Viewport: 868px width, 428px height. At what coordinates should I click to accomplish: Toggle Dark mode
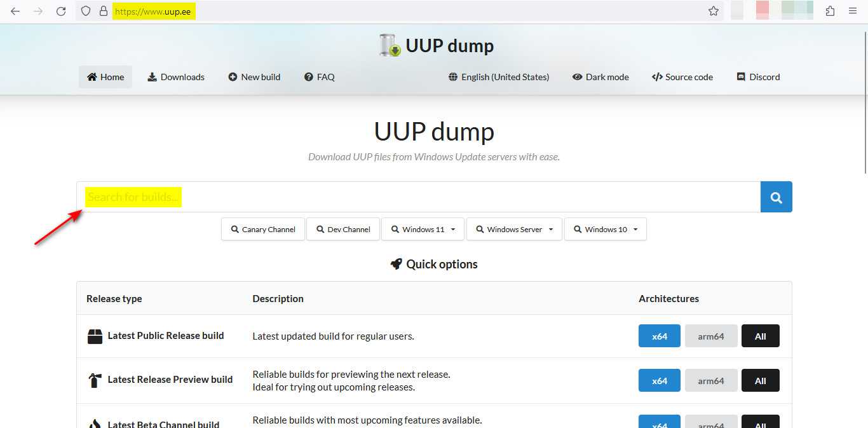coord(600,77)
